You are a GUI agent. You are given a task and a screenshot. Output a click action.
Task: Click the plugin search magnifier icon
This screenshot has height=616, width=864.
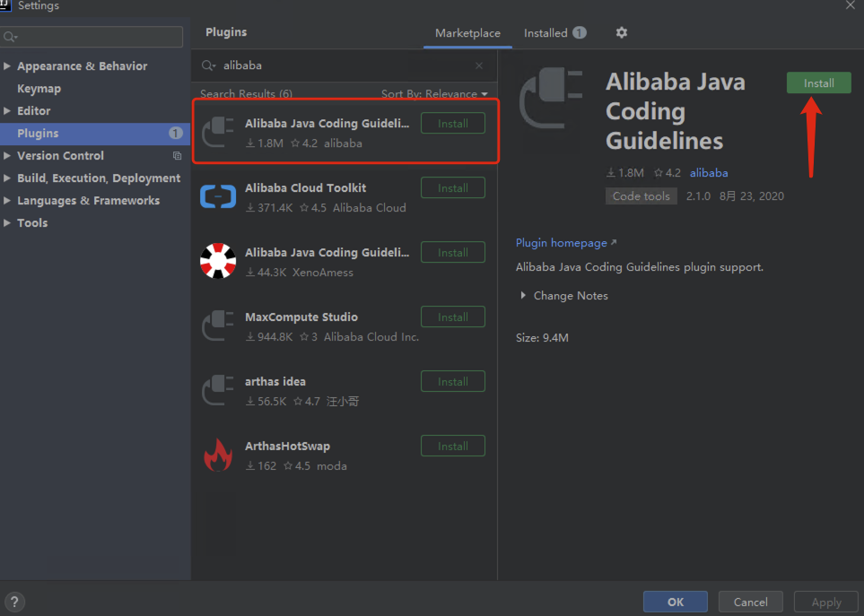pyautogui.click(x=208, y=65)
